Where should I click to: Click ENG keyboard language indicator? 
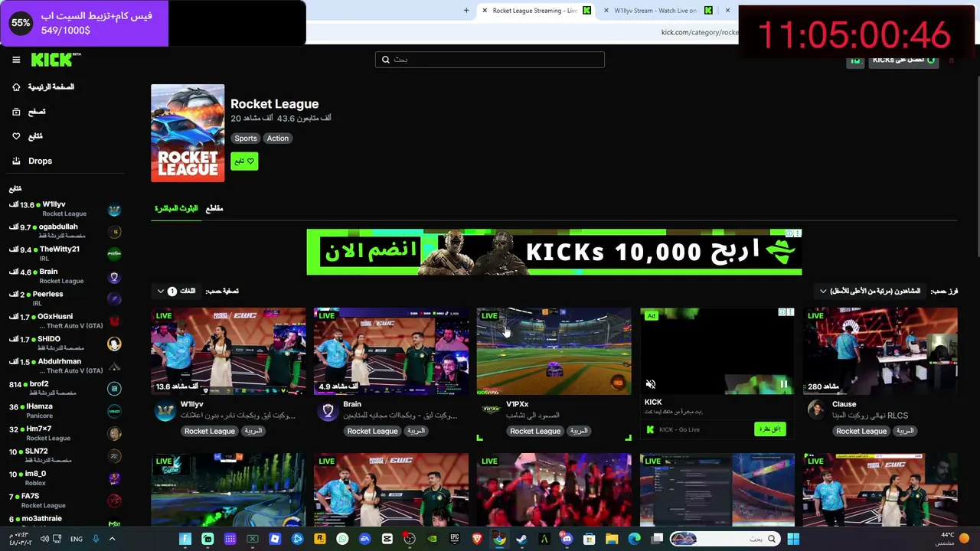(77, 539)
